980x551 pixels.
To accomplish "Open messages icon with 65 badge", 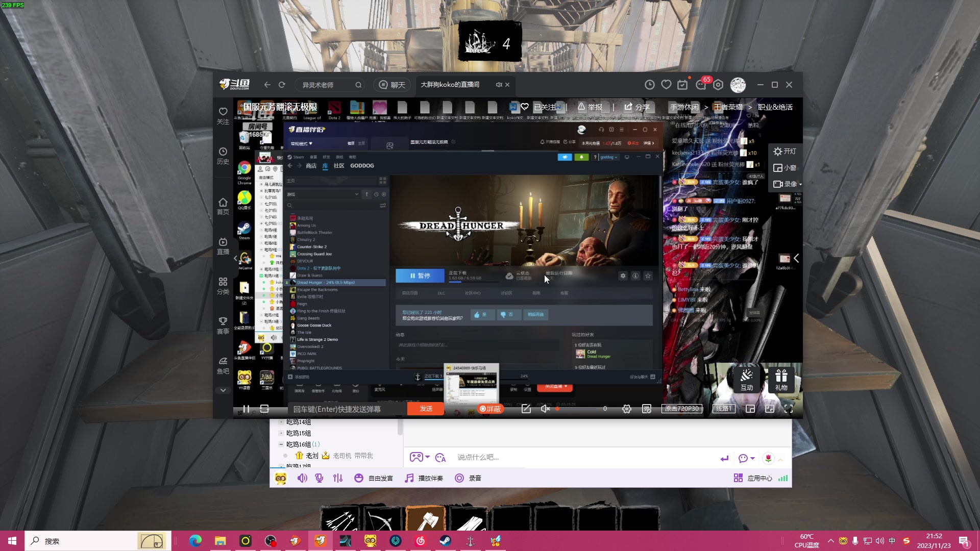I will click(701, 85).
